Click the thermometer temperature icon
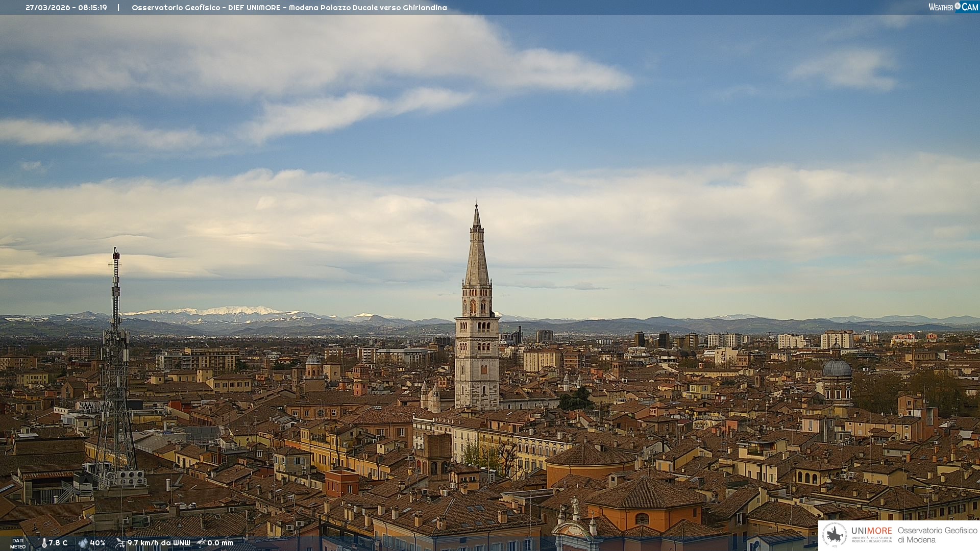Screen dimensions: 980x551 (44, 543)
